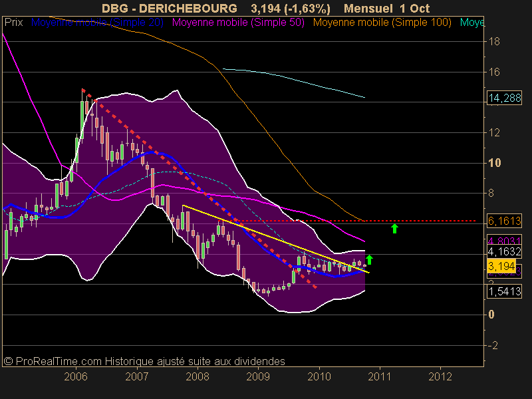This screenshot has width=532, height=399.
Task: Click the 1,5413 white price label
Action: click(505, 291)
